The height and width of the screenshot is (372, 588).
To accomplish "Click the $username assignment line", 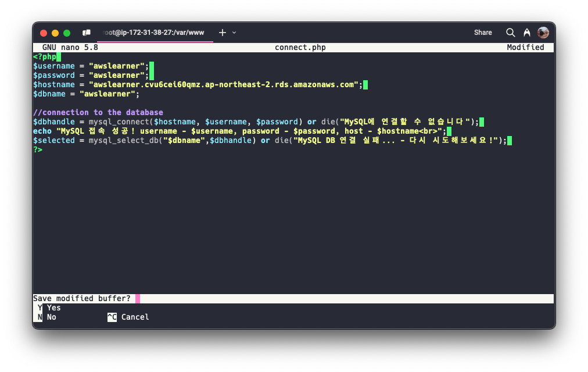I will coord(91,66).
